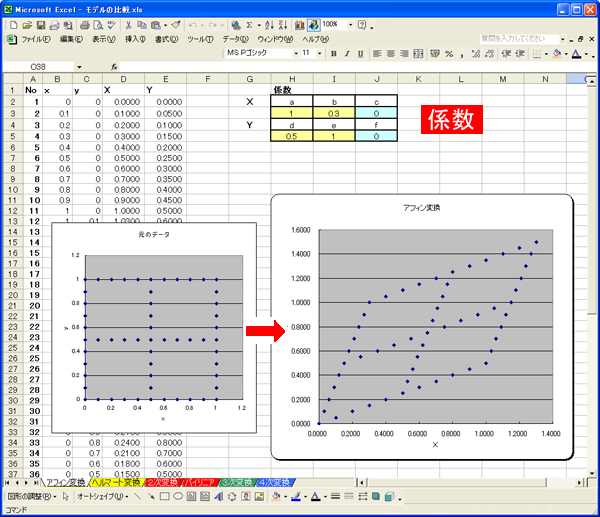The image size is (600, 517).
Task: Click the Open folder toolbar icon
Action: tap(27, 23)
